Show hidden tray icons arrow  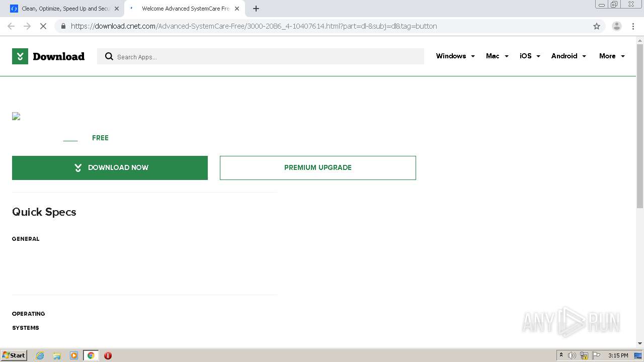click(x=561, y=355)
